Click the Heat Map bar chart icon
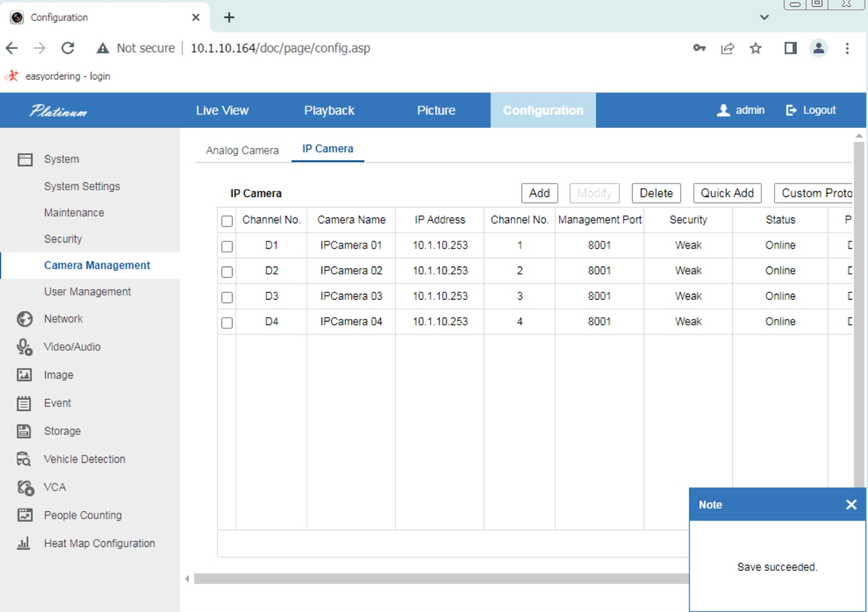This screenshot has height=612, width=868. [25, 543]
